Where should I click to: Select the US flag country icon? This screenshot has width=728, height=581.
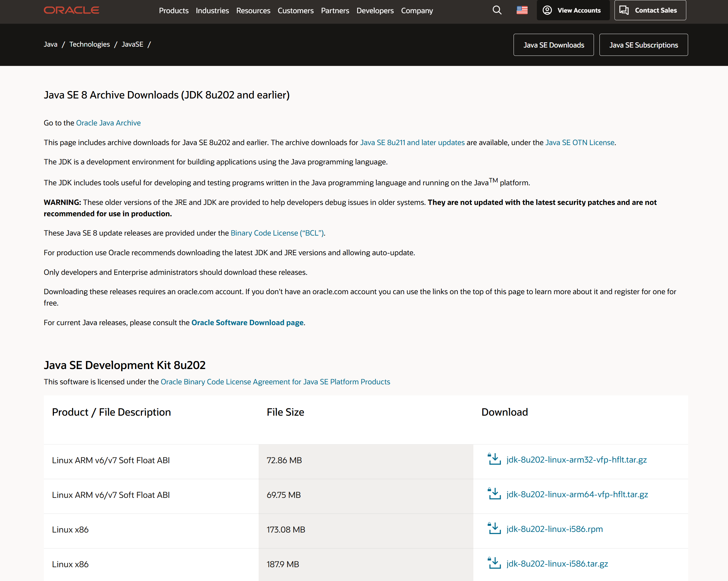pos(522,10)
